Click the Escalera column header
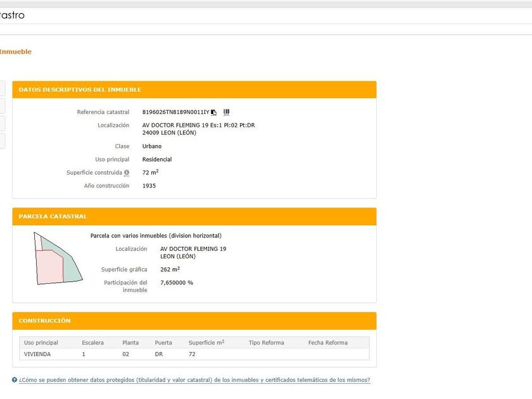 [92, 343]
